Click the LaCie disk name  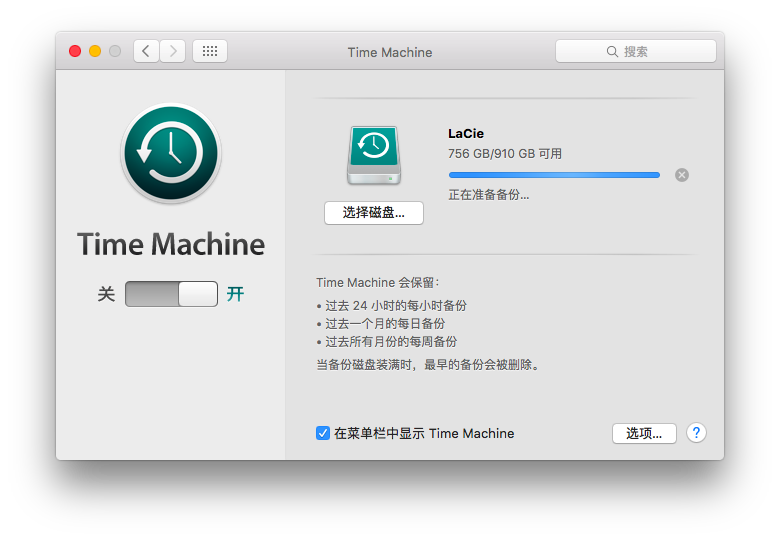466,133
